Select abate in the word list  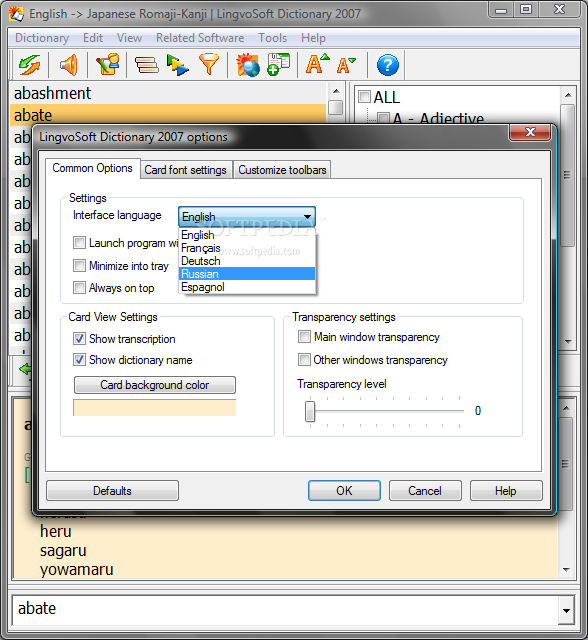(168, 115)
